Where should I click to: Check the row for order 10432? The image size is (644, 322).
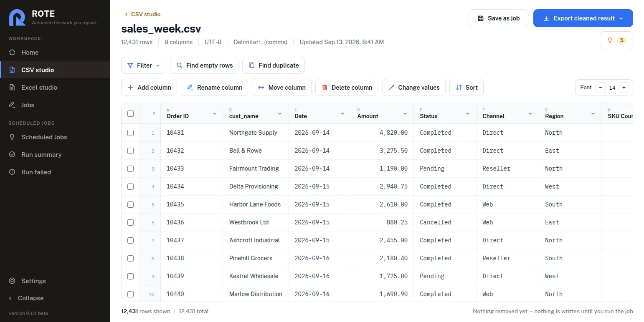[130, 151]
